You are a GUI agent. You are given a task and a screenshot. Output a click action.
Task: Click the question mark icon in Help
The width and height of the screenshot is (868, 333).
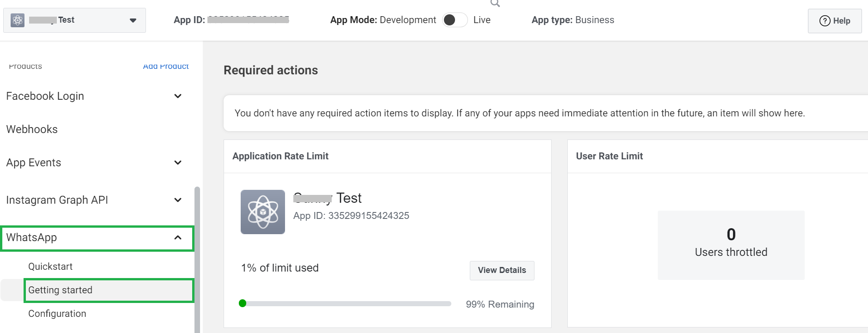(x=825, y=21)
